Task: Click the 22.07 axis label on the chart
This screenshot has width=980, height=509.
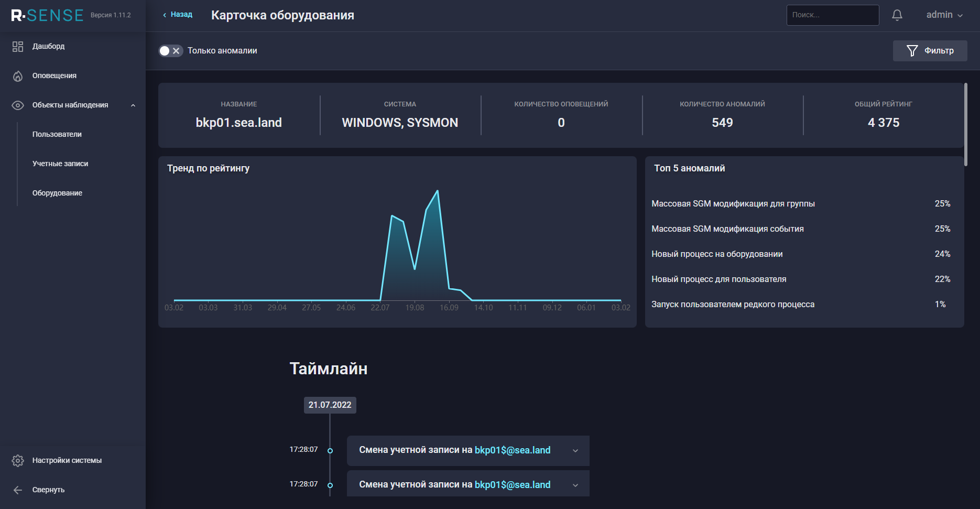Action: pyautogui.click(x=380, y=308)
